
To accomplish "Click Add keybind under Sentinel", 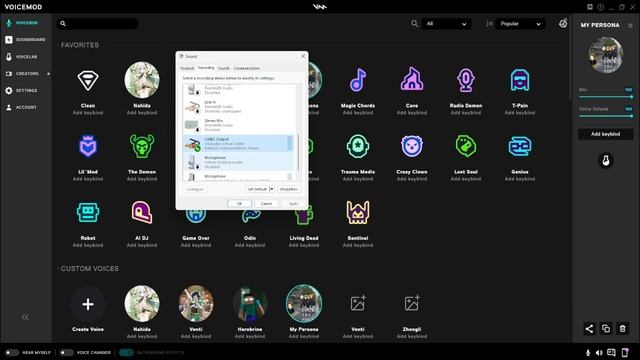I will click(x=358, y=245).
